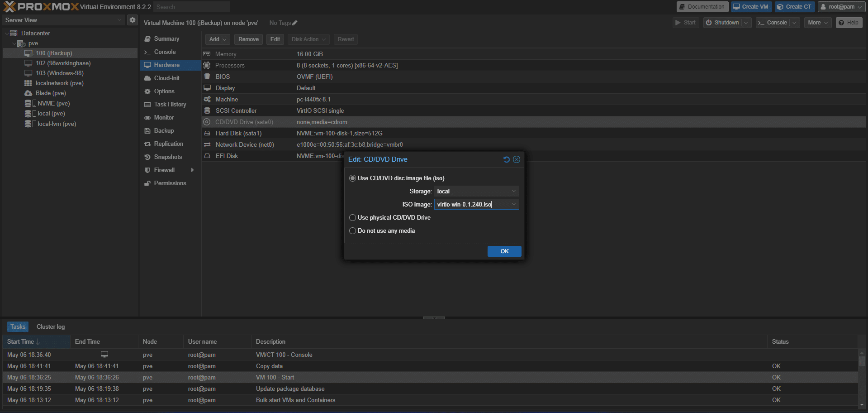Select VM 103 (Windows-98)
868x413 pixels.
pos(59,73)
